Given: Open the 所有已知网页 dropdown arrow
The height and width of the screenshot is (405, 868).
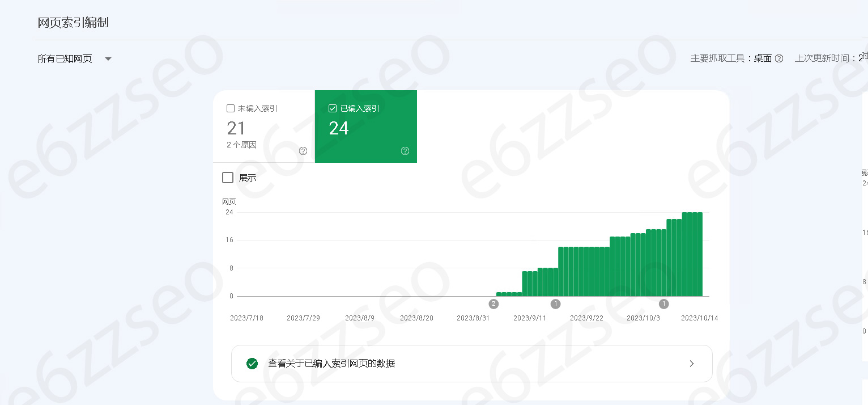Looking at the screenshot, I should (108, 58).
